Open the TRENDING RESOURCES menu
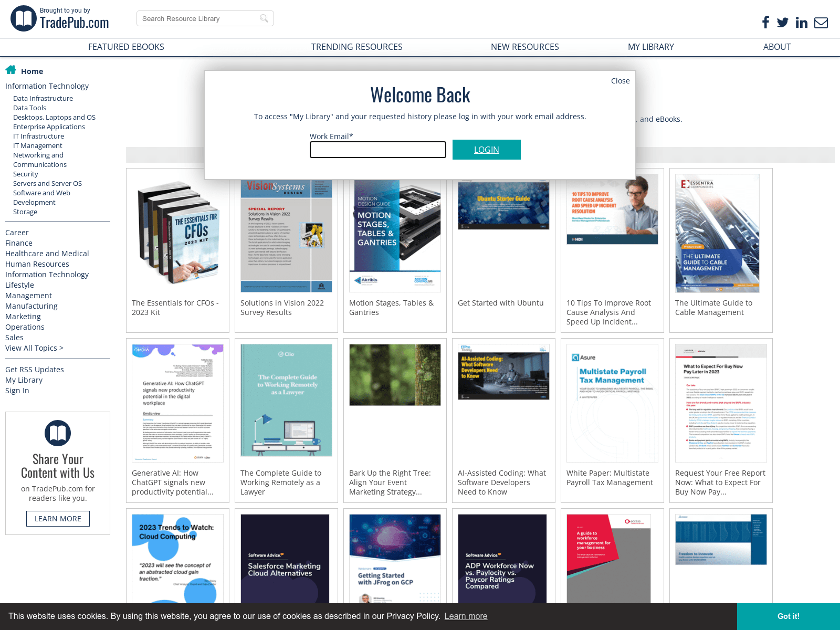This screenshot has height=630, width=840. (x=357, y=47)
